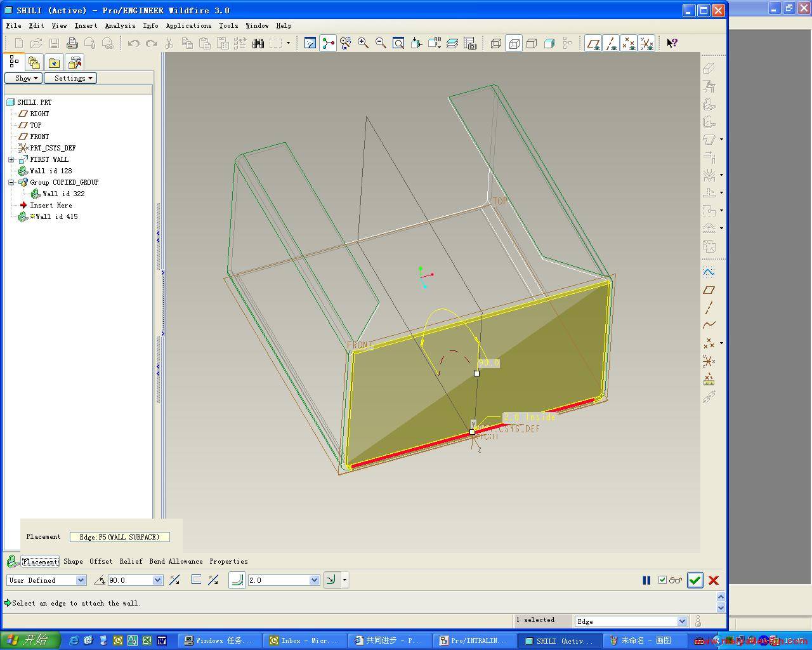The height and width of the screenshot is (650, 812).
Task: Open the Folder Browser tab icon
Action: coord(34,62)
